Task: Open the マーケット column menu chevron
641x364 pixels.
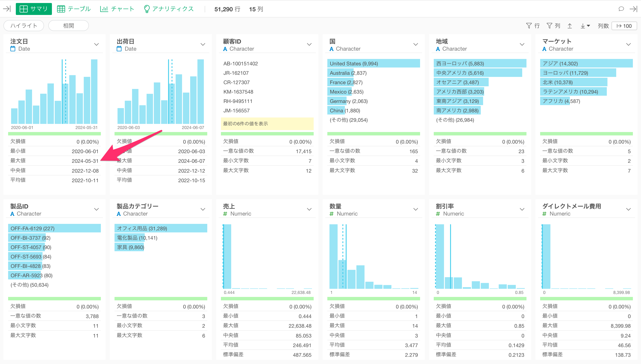Action: [x=628, y=44]
